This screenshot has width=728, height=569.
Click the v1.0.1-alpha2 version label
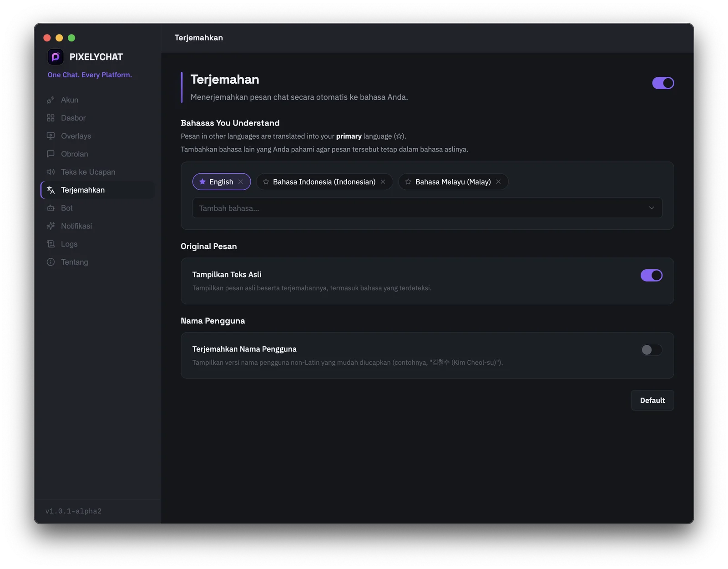coord(73,511)
